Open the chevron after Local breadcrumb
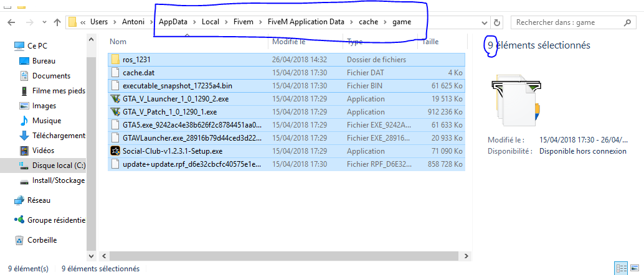 [226, 22]
